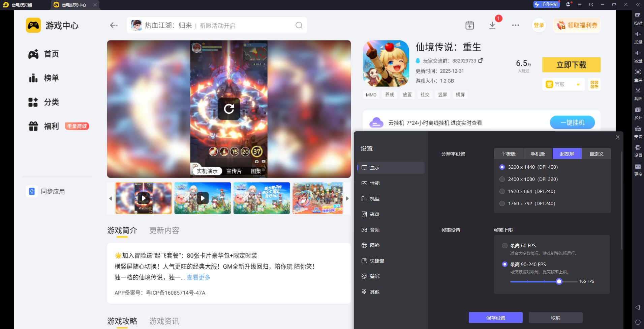This screenshot has width=644, height=329.
Task: Click the 领取福利券 button
Action: [577, 25]
